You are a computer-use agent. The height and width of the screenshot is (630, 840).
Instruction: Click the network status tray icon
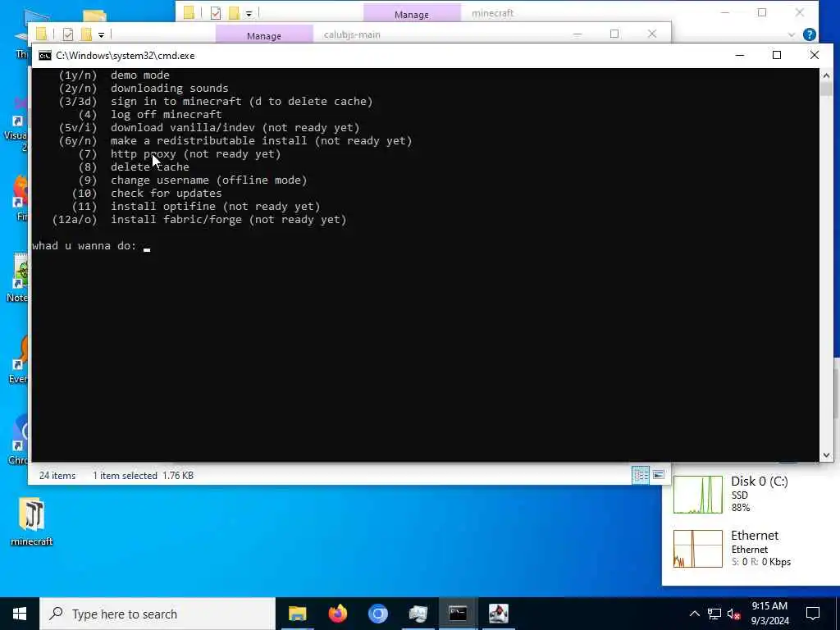coord(714,614)
